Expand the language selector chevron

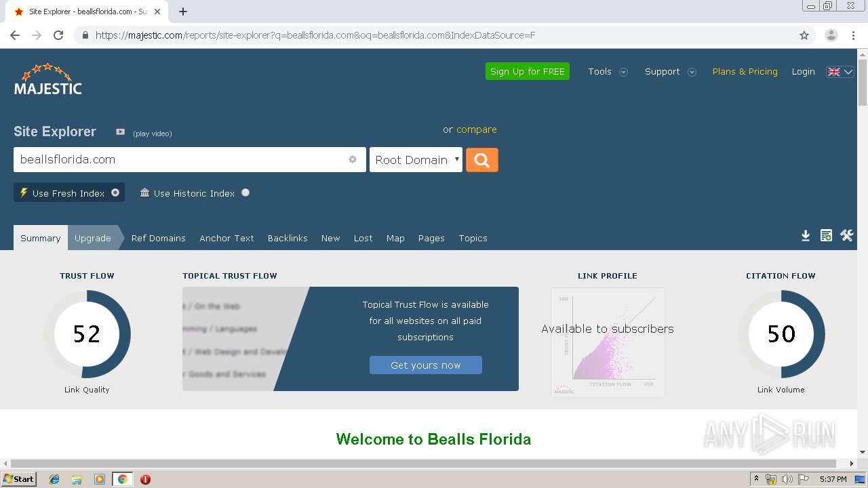coord(848,72)
